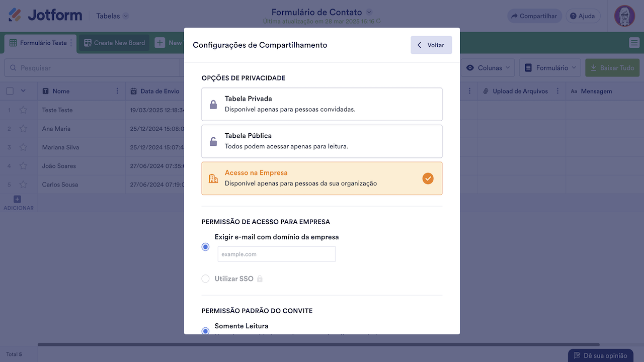Star the Teste Teste row
The image size is (644, 362).
click(23, 110)
